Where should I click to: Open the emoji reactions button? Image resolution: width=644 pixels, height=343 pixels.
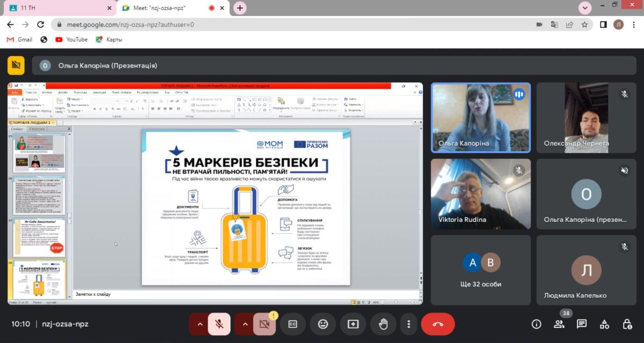point(323,324)
